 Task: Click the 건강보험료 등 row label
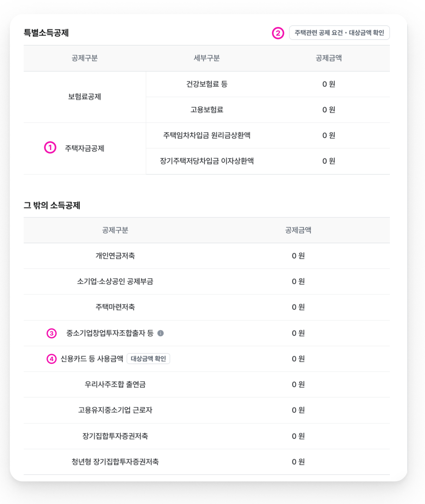[207, 84]
